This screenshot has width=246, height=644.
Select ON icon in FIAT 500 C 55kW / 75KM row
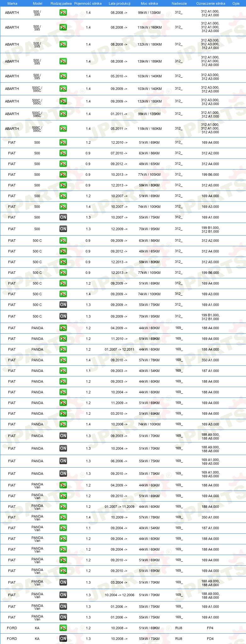(x=63, y=305)
